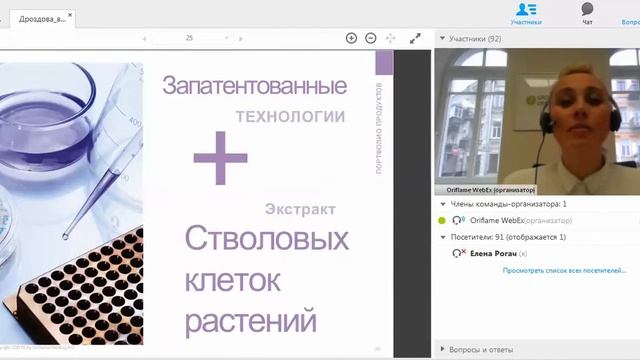Expand the Вопросы и ответы panel
The image size is (640, 360).
pyautogui.click(x=442, y=349)
